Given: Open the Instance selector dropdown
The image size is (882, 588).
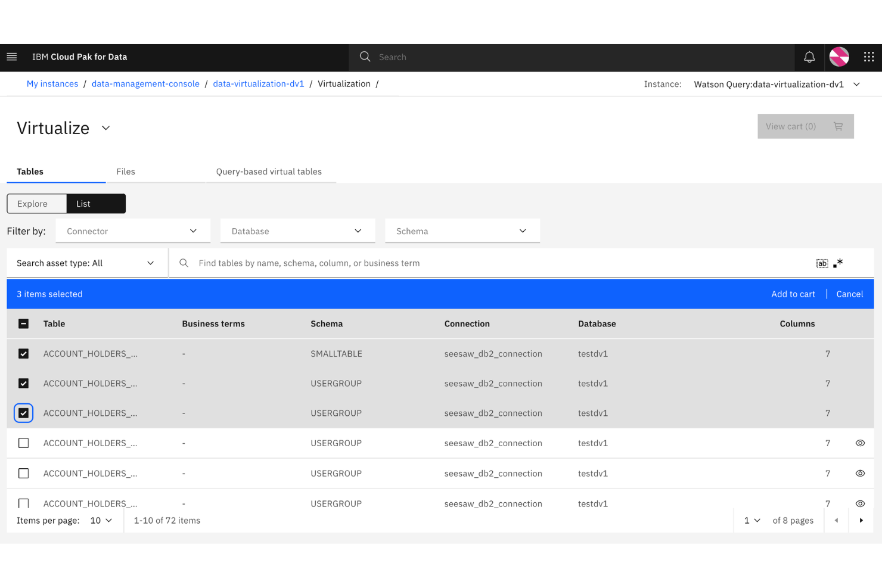Looking at the screenshot, I should [777, 85].
